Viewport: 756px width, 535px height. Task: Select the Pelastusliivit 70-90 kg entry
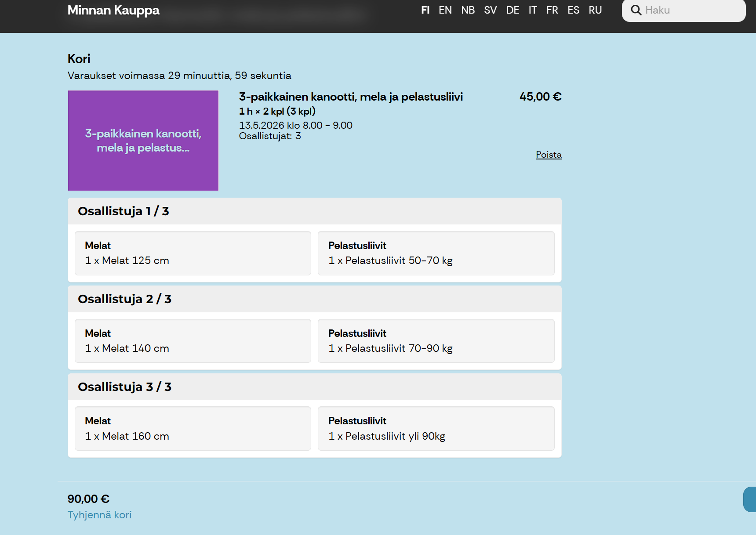(436, 341)
